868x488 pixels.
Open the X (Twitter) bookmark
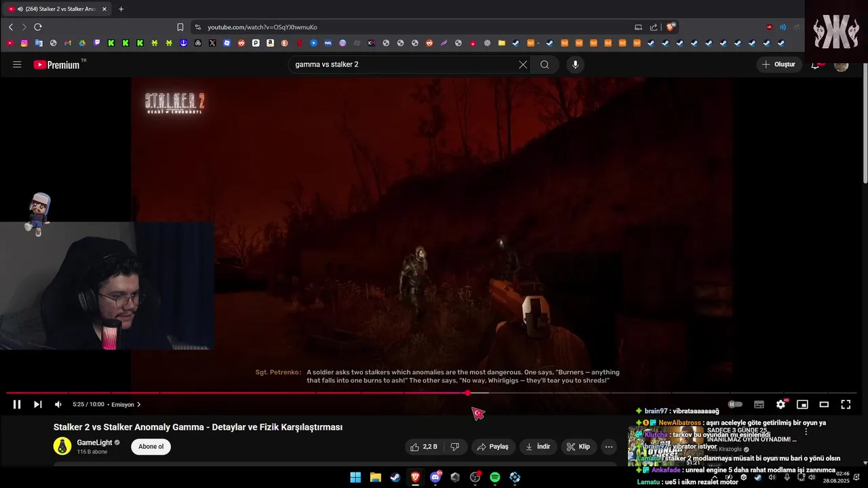pos(212,43)
